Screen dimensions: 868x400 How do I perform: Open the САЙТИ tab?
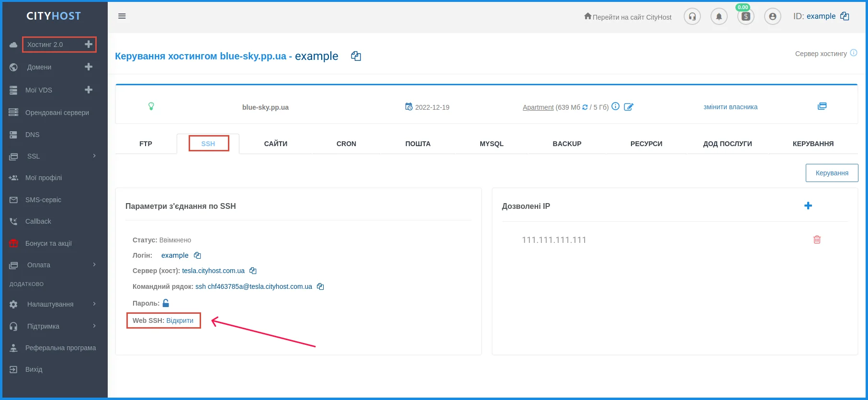[x=276, y=144]
